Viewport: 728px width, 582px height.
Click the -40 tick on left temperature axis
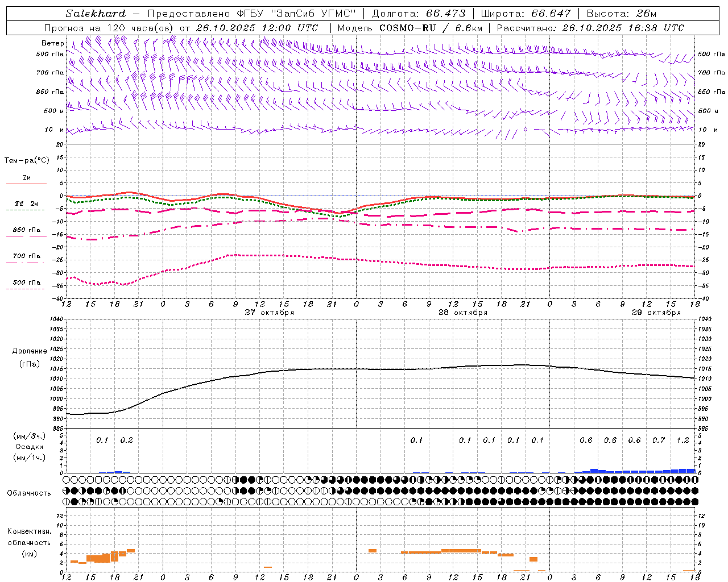tap(59, 298)
